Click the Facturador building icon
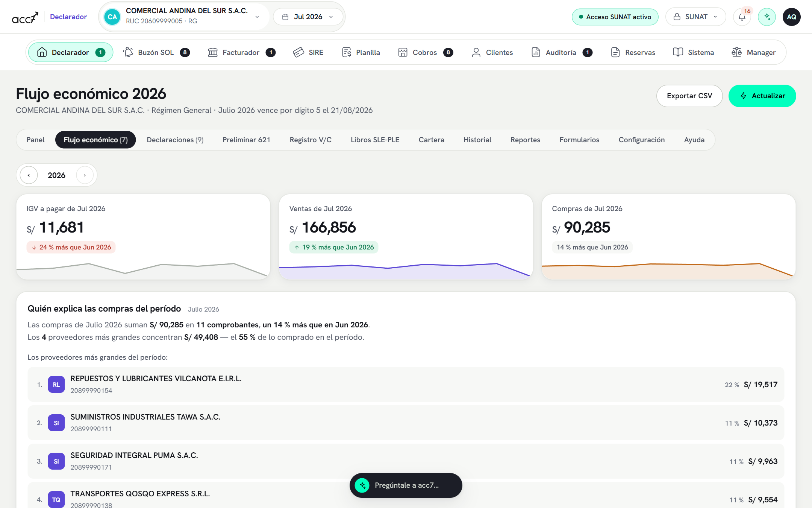The height and width of the screenshot is (508, 812). coord(213,52)
